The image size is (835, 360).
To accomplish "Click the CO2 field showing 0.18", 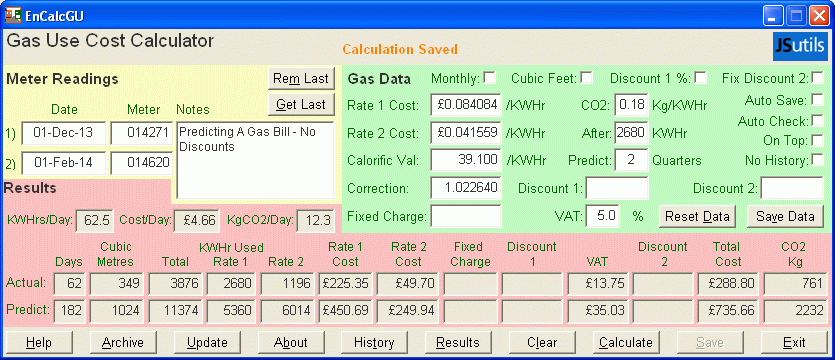I will pyautogui.click(x=632, y=104).
